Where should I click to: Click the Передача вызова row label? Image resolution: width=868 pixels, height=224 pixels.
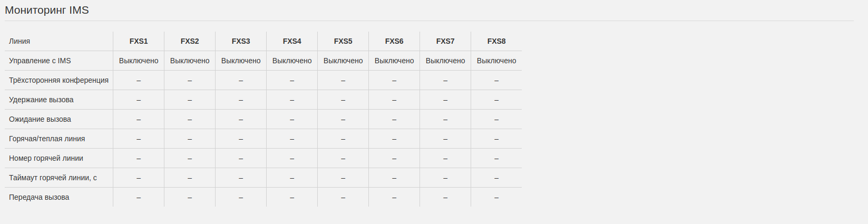(39, 197)
